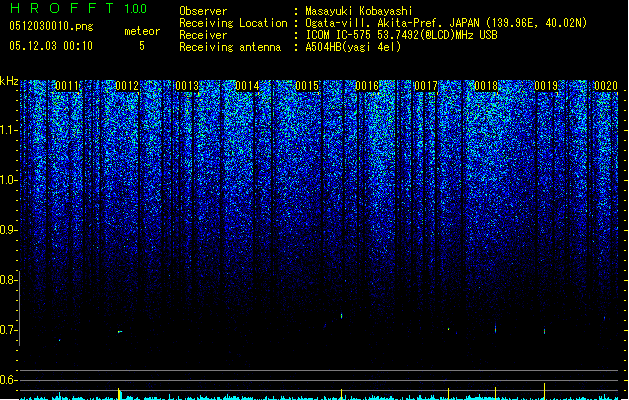Click the yellow power spike below 0019
Viewport: 629px width, 400px height.
544,391
